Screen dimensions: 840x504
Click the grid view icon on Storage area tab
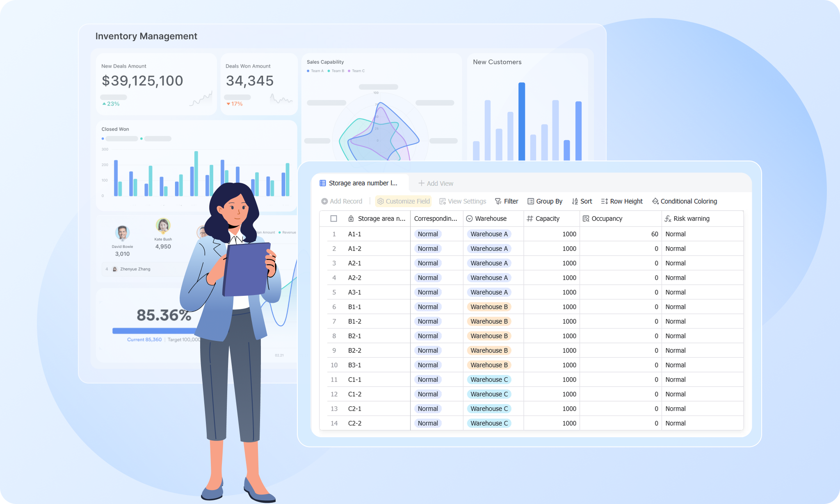coord(323,183)
